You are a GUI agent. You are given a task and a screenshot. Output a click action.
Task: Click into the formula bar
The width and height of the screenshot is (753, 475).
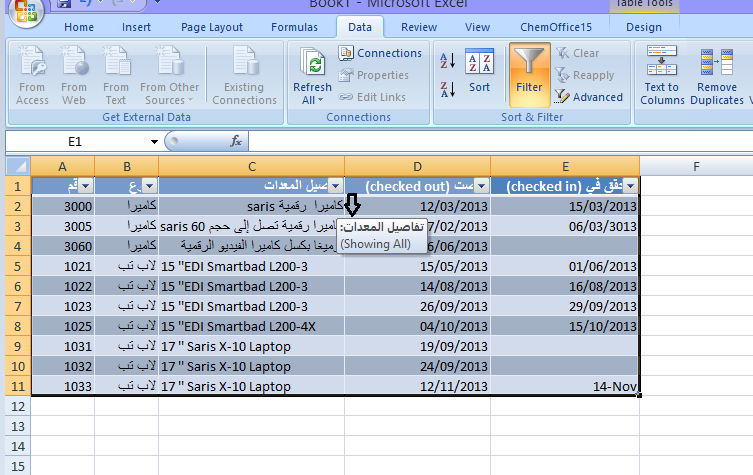pyautogui.click(x=500, y=142)
